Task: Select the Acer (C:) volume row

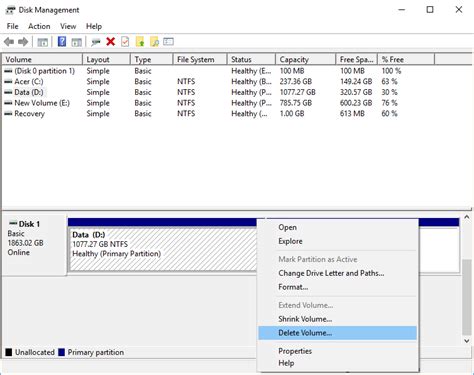Action: 219,82
